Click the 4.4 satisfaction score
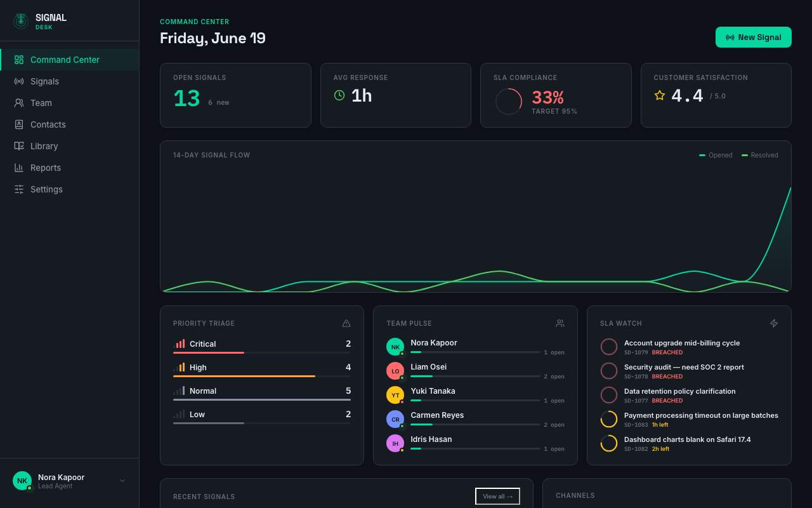Viewport: 812px width, 508px height. [688, 95]
